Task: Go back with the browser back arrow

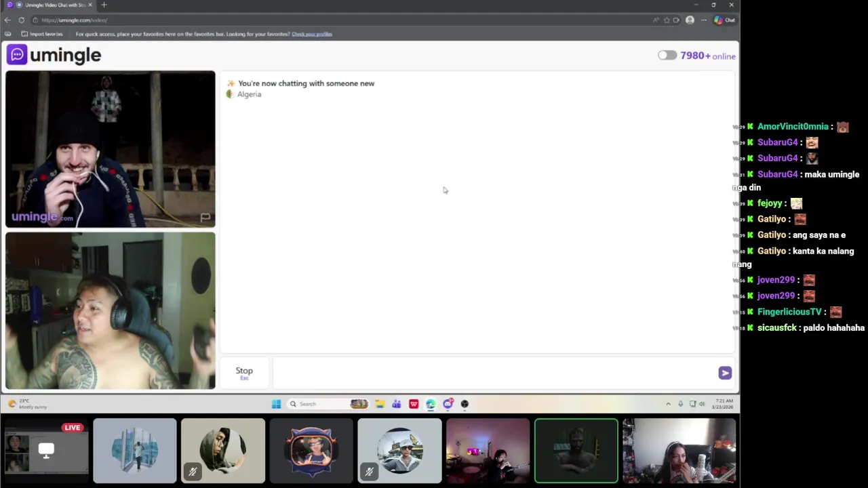Action: [x=7, y=20]
